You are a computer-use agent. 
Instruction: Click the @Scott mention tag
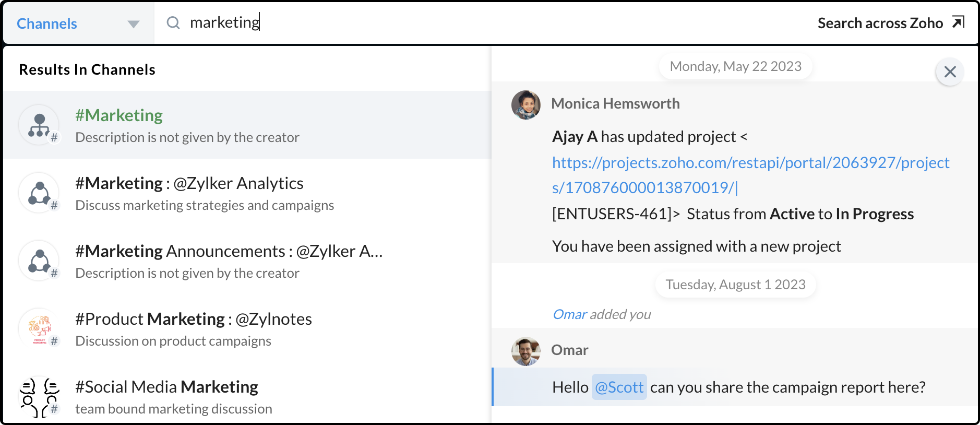(x=619, y=387)
